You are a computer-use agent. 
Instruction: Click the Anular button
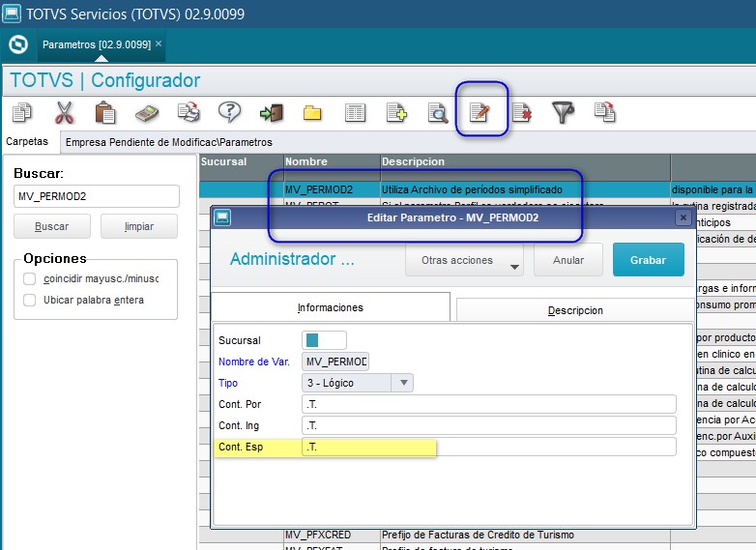pos(568,260)
